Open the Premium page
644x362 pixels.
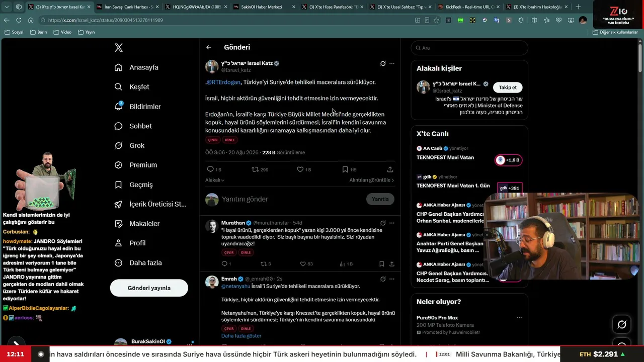tap(135, 165)
